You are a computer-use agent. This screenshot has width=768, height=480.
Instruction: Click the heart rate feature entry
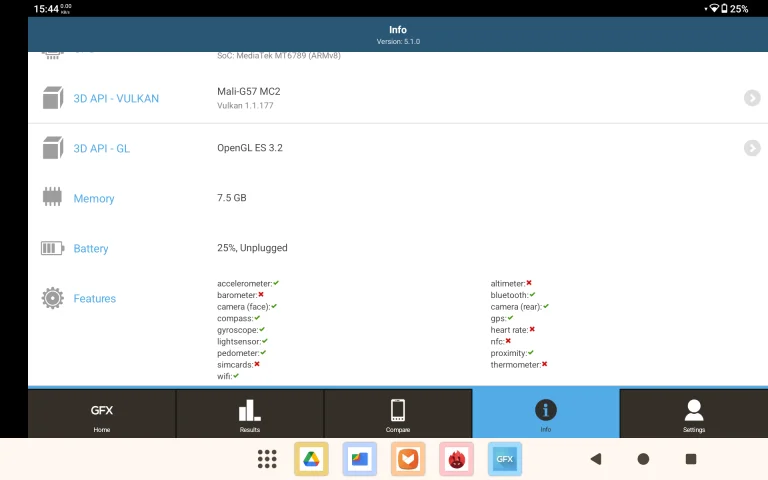(x=513, y=330)
